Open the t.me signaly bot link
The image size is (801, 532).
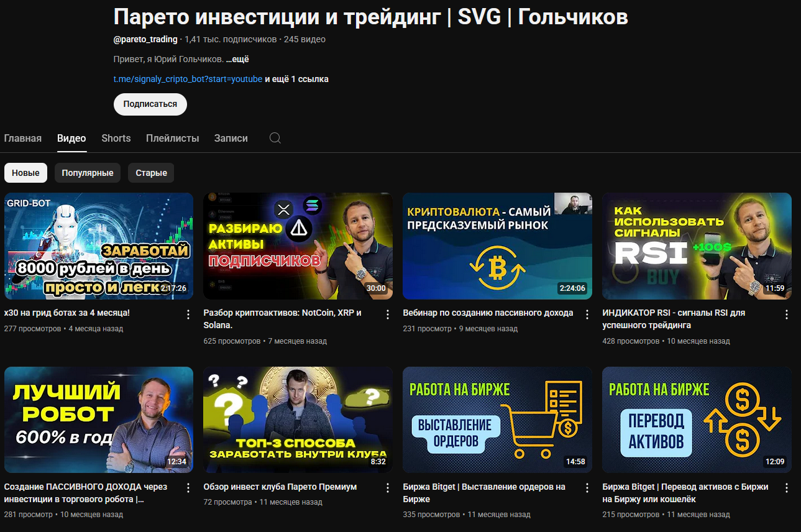click(x=187, y=79)
